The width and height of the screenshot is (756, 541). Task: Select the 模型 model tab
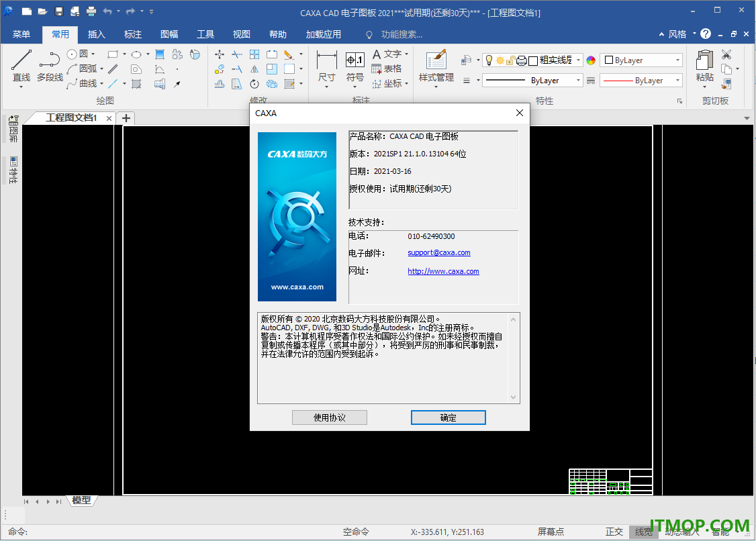point(81,501)
